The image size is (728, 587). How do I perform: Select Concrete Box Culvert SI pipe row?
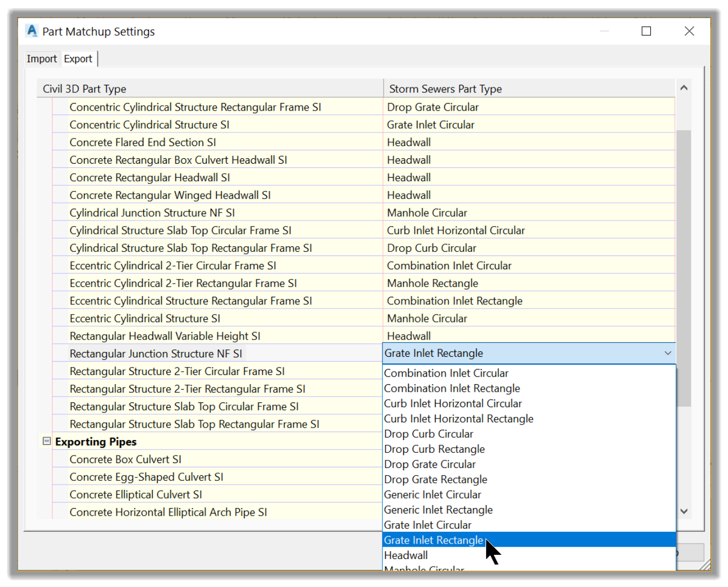pos(217,459)
